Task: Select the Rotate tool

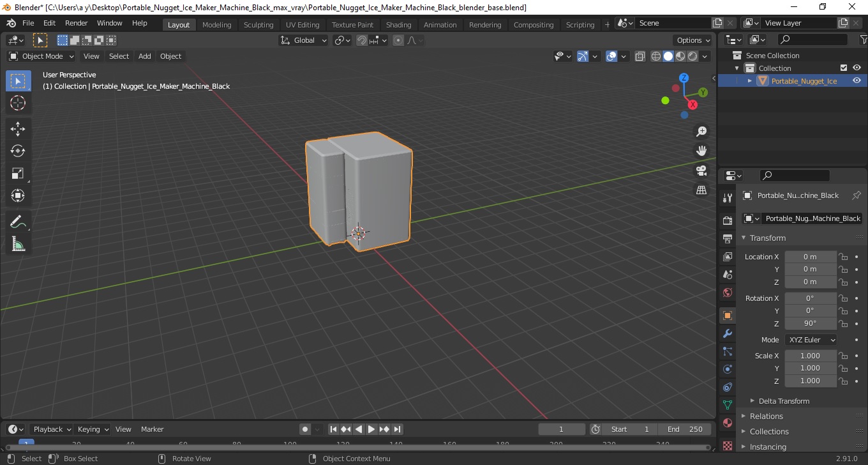Action: pos(18,151)
